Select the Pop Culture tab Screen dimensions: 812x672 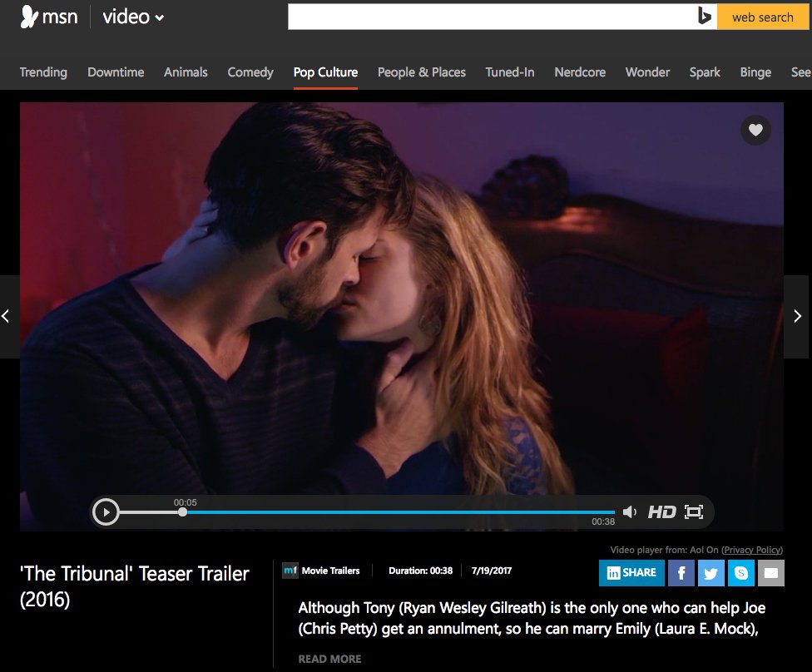[325, 72]
